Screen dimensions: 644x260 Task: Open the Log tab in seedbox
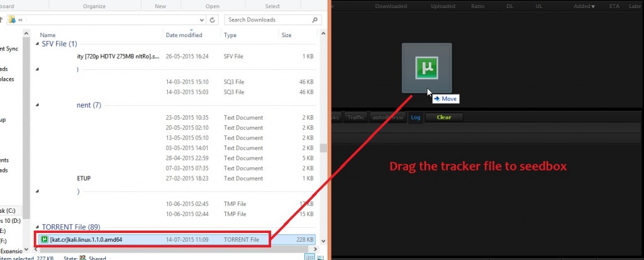[416, 117]
